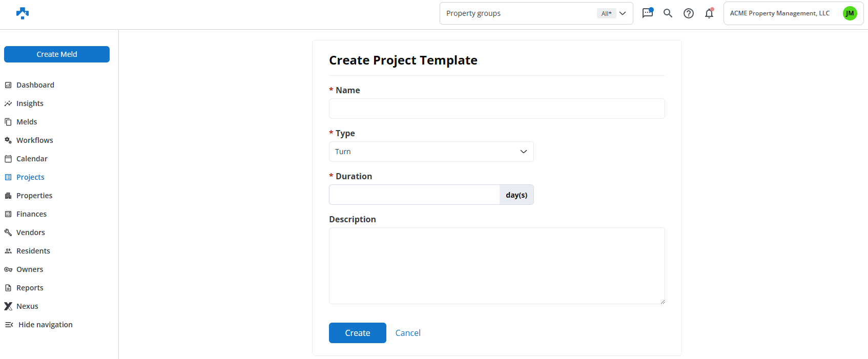This screenshot has height=359, width=868.
Task: Focus the template Name field
Action: (x=497, y=109)
